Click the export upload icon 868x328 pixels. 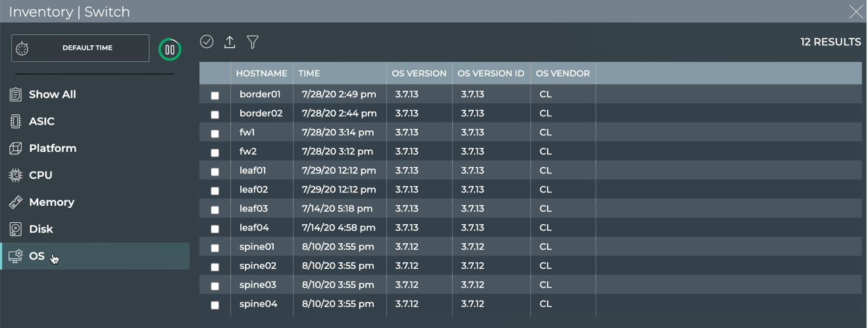230,42
